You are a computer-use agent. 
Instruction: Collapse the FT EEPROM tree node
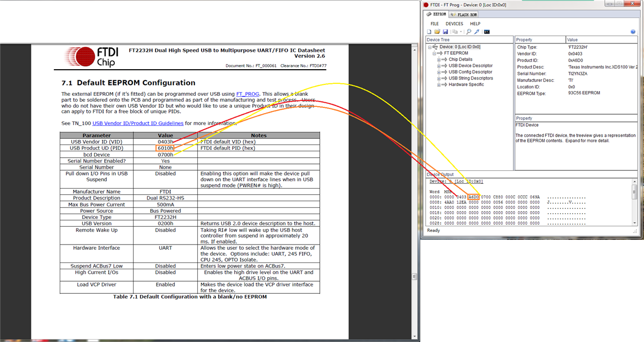pos(434,53)
